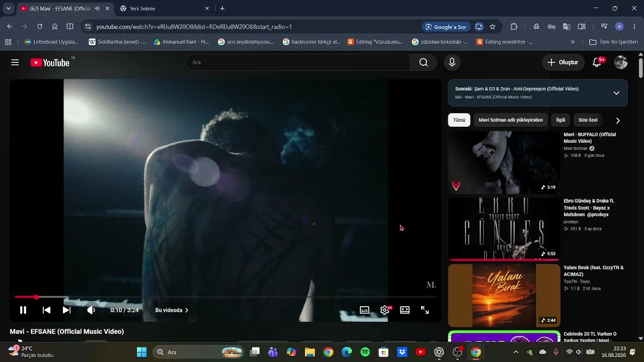Focus the YouTube 'Ara' search box

point(298,62)
